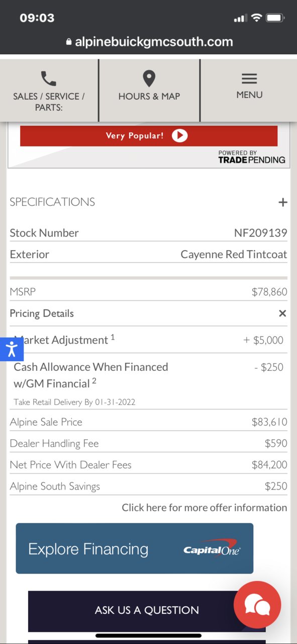Expand the Specifications section with plus icon
Image resolution: width=297 pixels, height=644 pixels.
click(x=283, y=202)
